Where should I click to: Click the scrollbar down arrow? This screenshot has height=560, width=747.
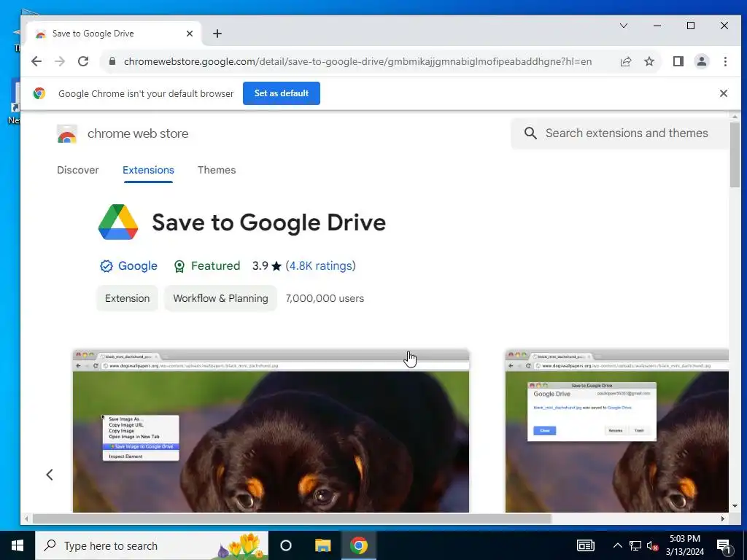pos(735,506)
